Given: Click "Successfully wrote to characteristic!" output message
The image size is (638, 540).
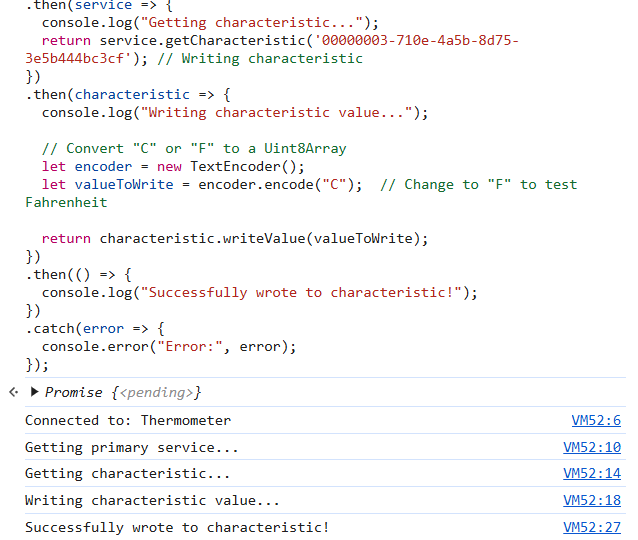Looking at the screenshot, I should tap(177, 527).
